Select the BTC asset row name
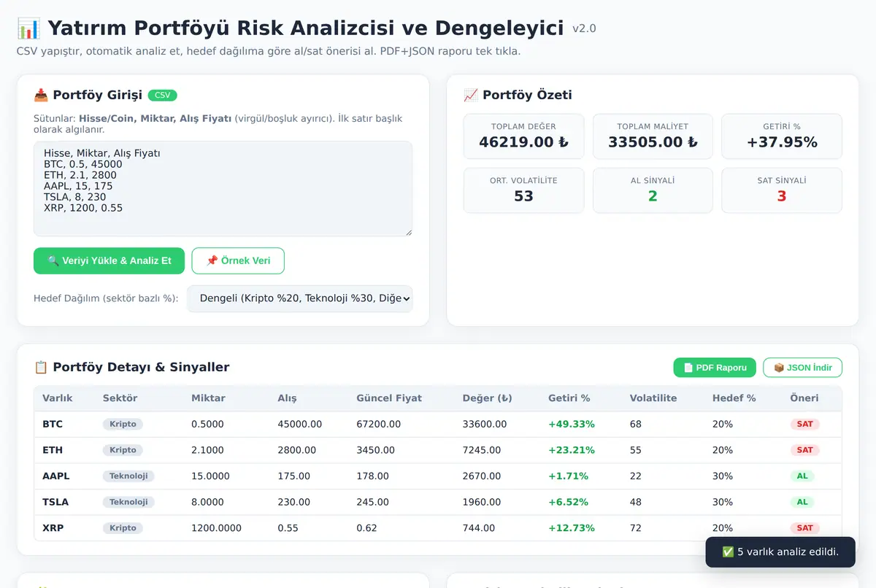The image size is (876, 588). [x=53, y=424]
